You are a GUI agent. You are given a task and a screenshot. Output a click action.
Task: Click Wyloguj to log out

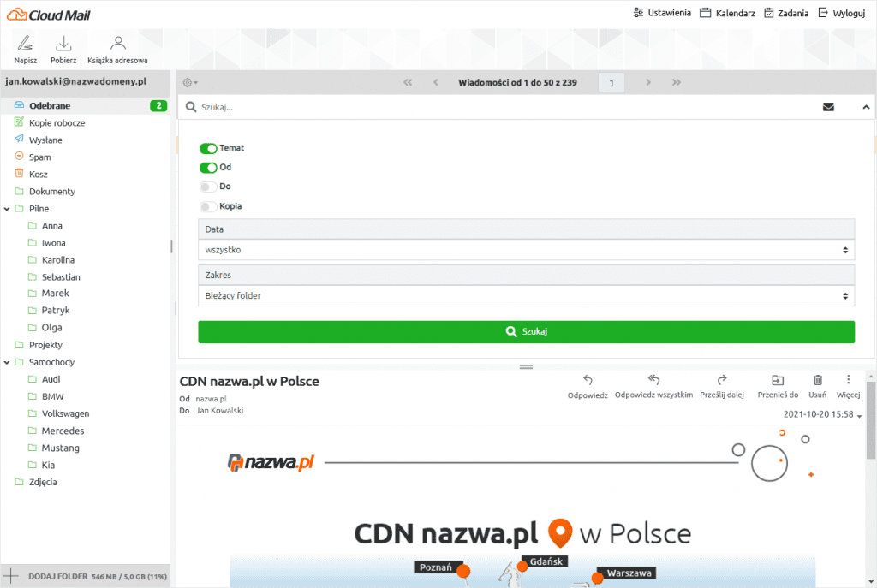(842, 13)
